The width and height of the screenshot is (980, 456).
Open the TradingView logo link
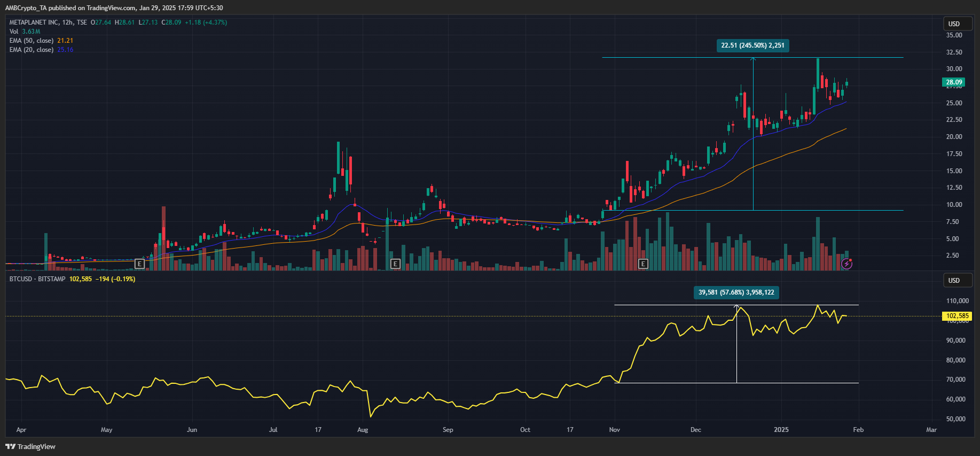[30, 446]
